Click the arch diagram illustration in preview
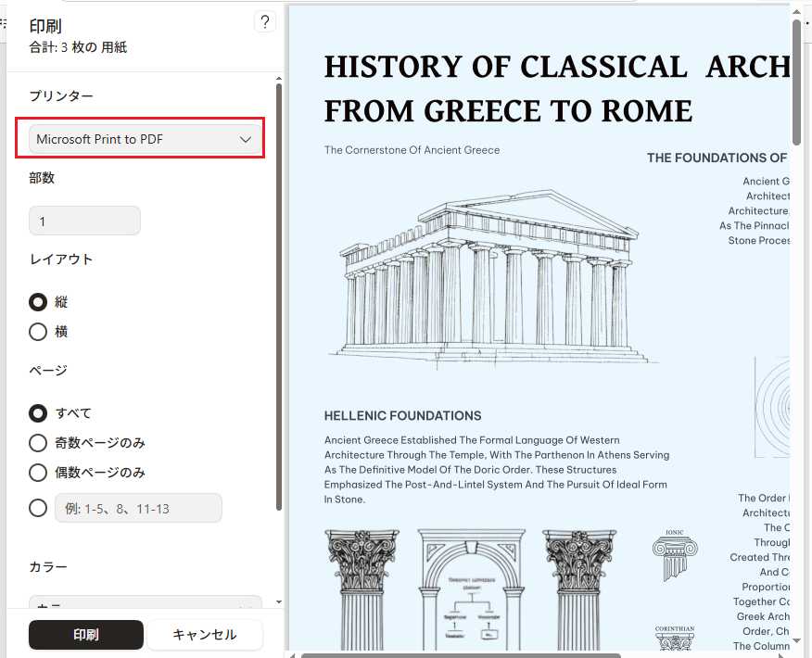The image size is (812, 658). point(471,589)
